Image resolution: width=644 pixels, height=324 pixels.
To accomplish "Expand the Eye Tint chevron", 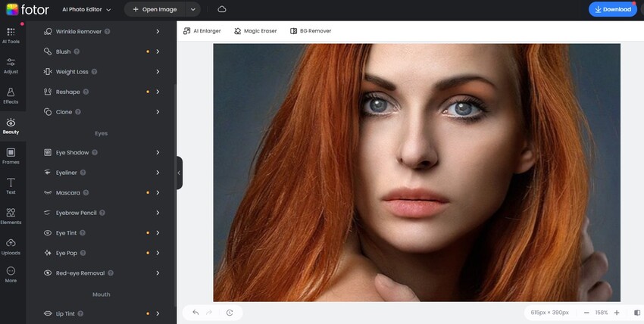I will [158, 233].
